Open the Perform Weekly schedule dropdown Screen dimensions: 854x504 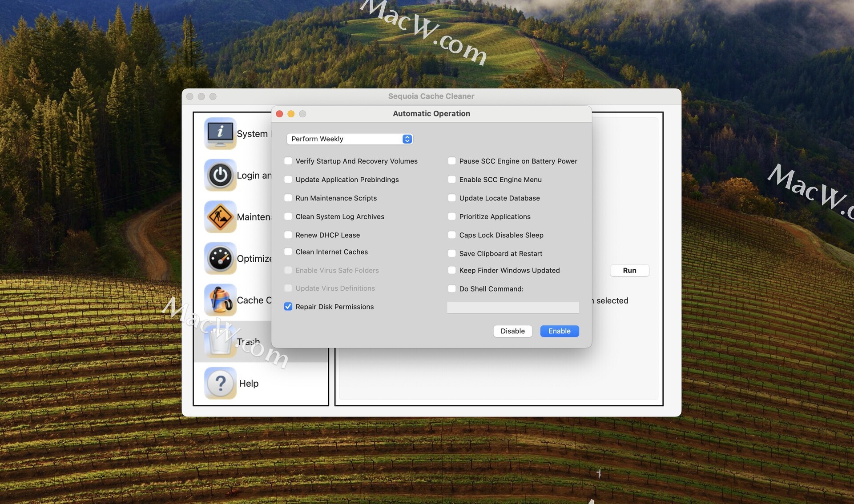(350, 139)
